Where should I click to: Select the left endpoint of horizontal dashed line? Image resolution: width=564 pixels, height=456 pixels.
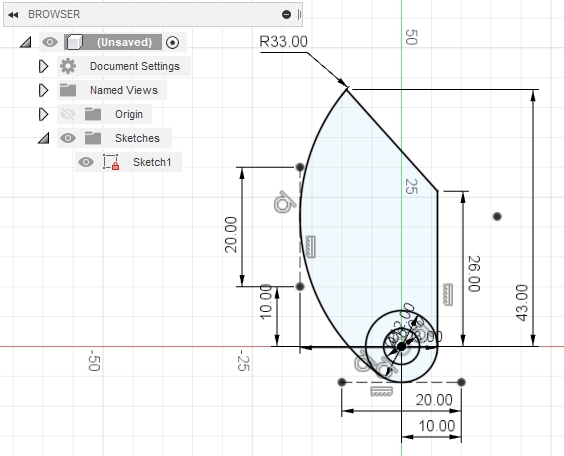(342, 382)
